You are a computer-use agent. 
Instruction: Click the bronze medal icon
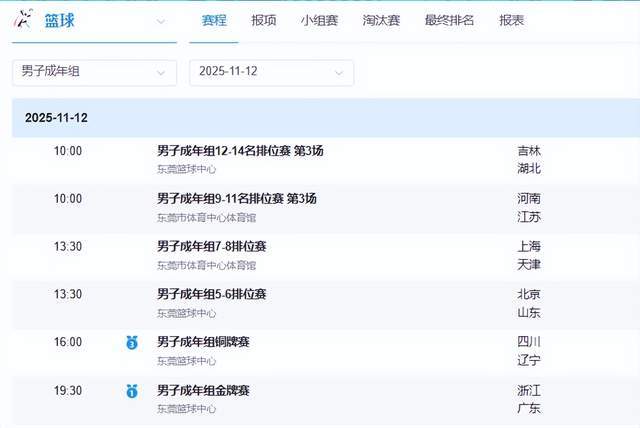click(x=131, y=343)
